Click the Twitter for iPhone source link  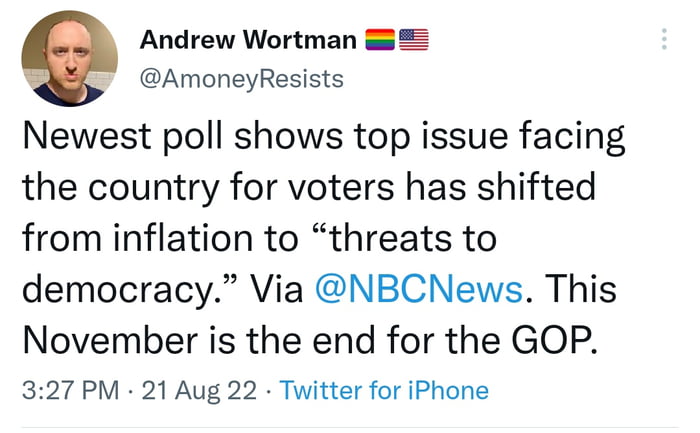click(385, 390)
